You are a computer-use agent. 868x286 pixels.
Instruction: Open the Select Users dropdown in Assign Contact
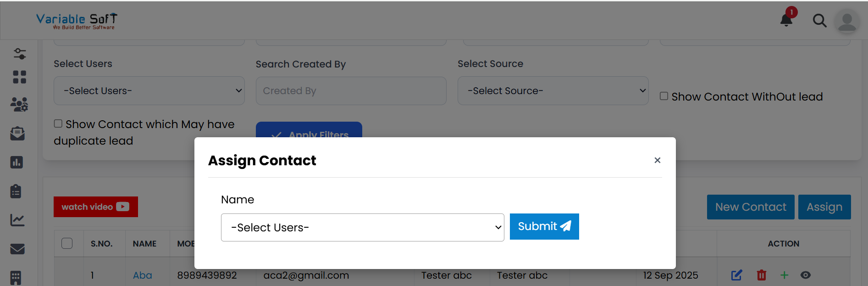362,227
